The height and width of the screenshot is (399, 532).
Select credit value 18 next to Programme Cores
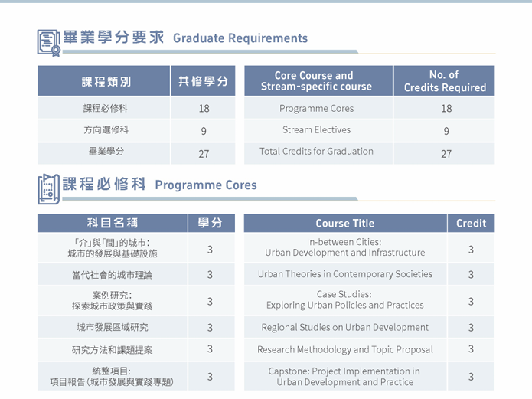[444, 108]
